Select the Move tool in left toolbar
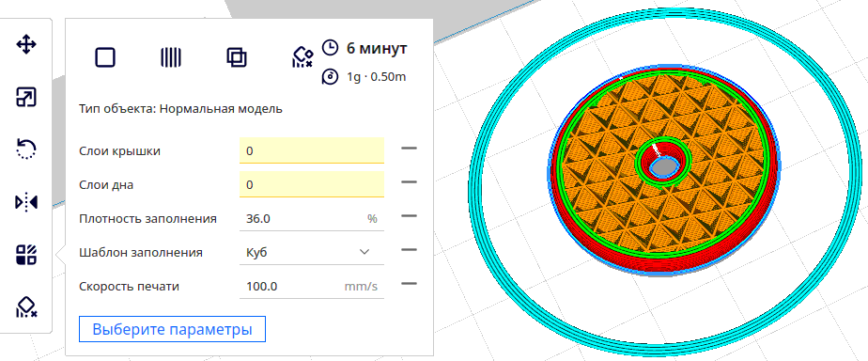 pos(26,45)
